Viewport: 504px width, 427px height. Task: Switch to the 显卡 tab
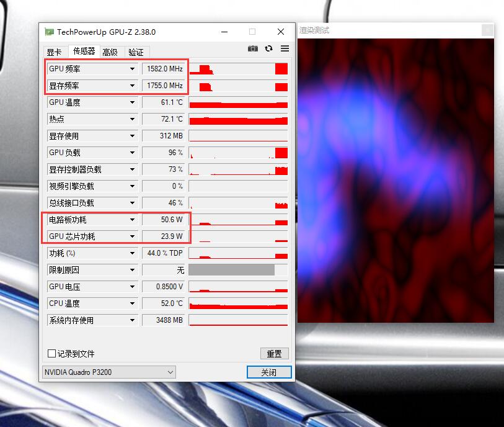[55, 52]
